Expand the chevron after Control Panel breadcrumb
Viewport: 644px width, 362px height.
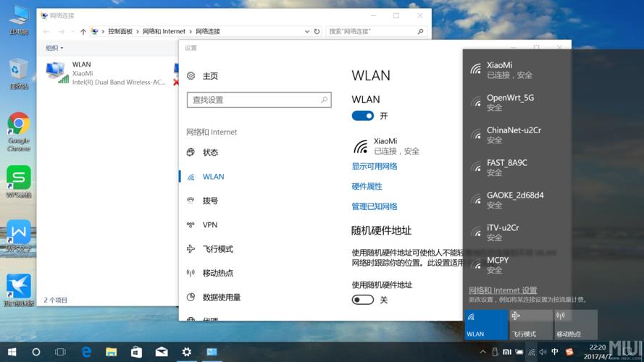point(138,31)
